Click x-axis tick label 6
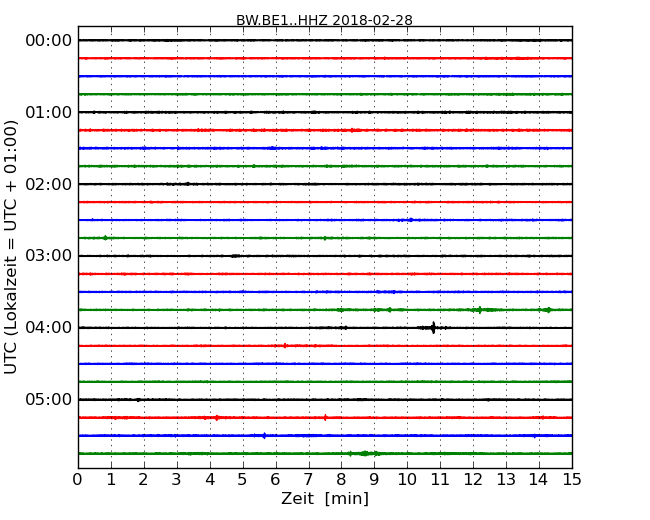This screenshot has height=520, width=650. click(x=275, y=480)
